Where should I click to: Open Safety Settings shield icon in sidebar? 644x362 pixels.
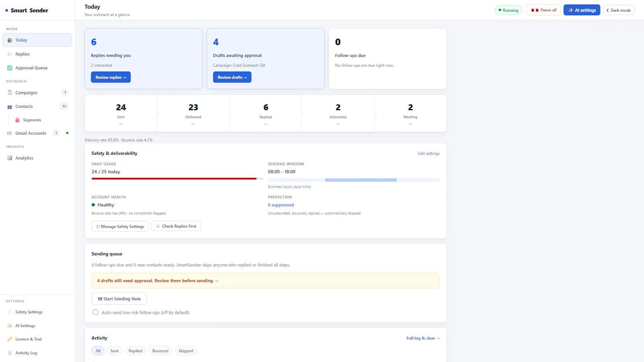point(10,312)
